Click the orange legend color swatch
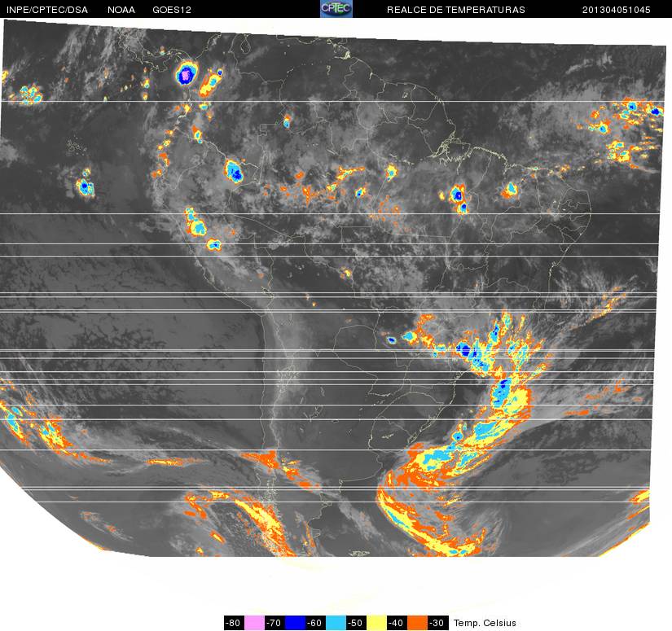The height and width of the screenshot is (631, 672). pyautogui.click(x=417, y=623)
